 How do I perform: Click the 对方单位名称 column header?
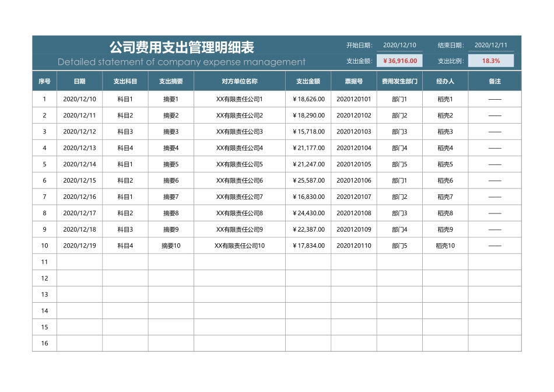(x=239, y=81)
